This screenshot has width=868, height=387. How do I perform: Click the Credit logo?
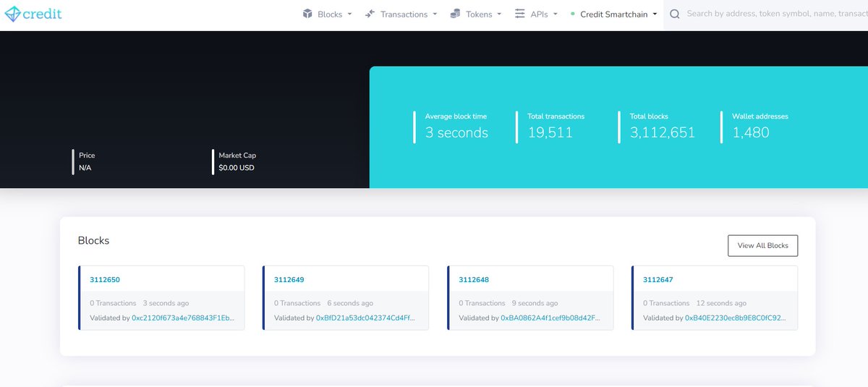[x=33, y=14]
